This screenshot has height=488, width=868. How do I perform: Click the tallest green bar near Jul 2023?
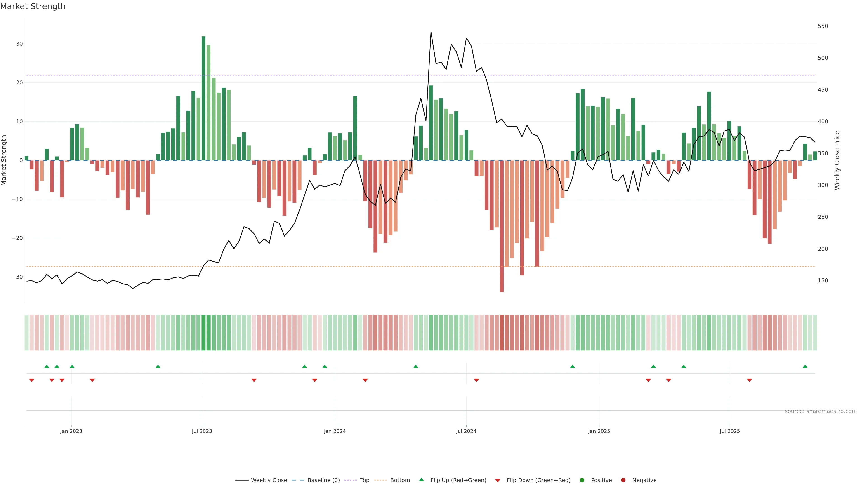coord(203,98)
